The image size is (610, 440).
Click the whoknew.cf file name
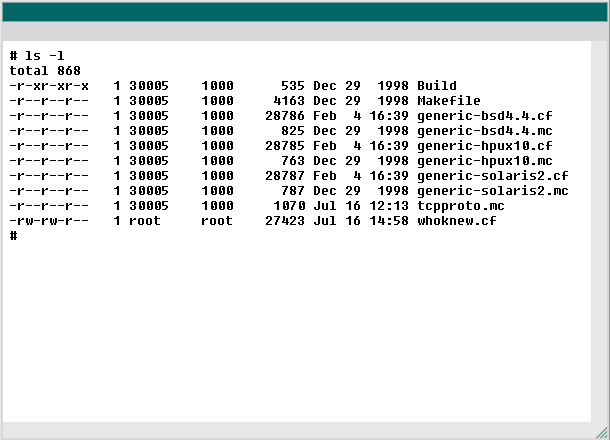456,221
